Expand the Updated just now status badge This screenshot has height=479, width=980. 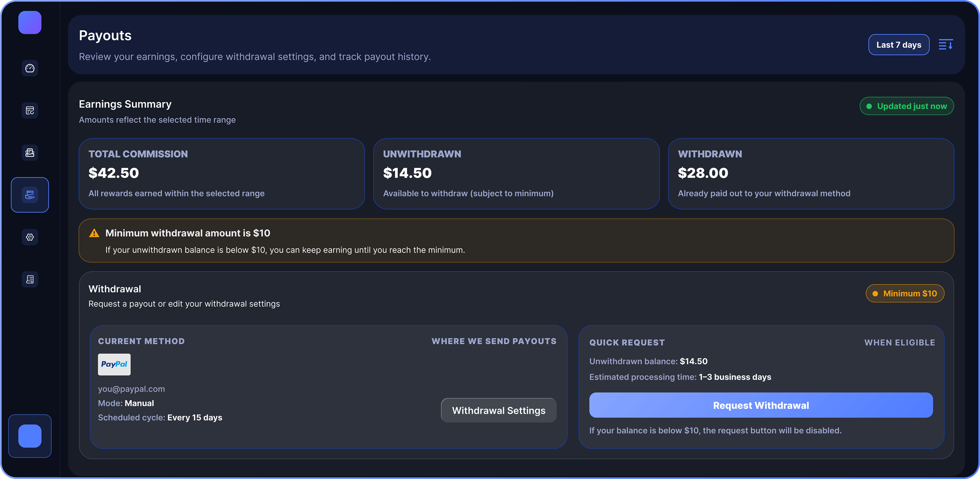tap(907, 106)
